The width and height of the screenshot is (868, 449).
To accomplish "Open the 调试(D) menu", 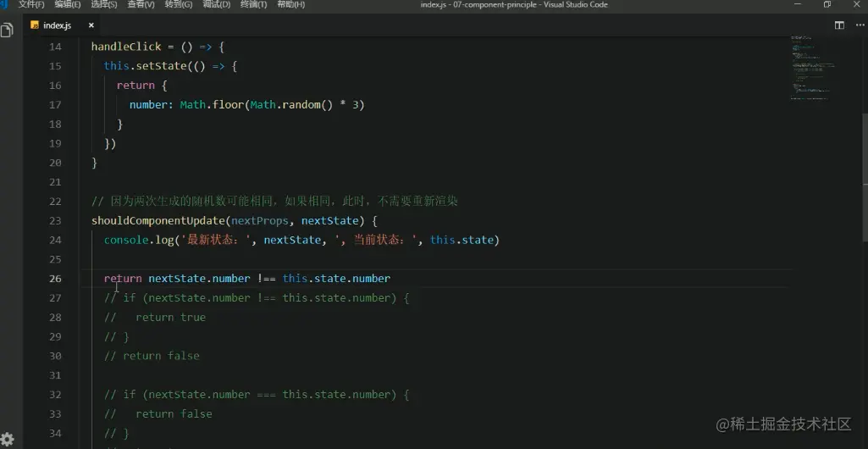I will pyautogui.click(x=217, y=4).
